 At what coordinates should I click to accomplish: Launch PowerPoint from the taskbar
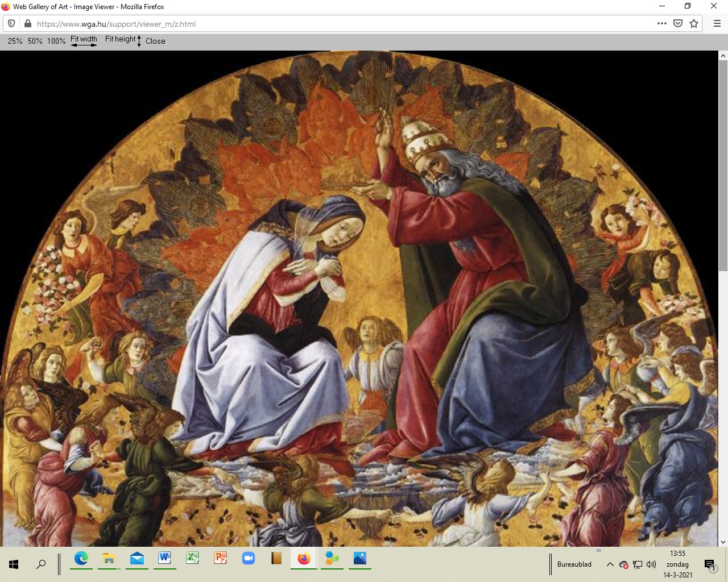220,559
